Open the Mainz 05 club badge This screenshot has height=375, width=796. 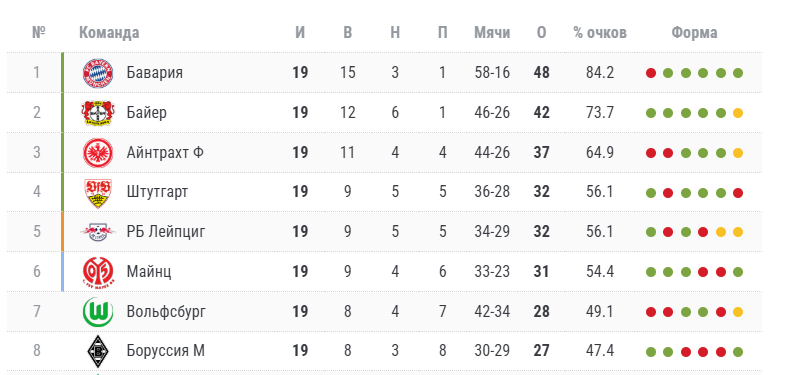point(98,272)
